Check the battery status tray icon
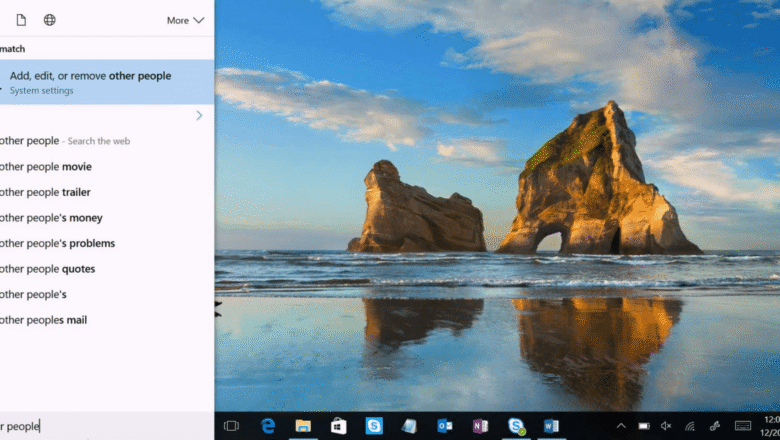Viewport: 780px width, 440px height. (x=644, y=426)
